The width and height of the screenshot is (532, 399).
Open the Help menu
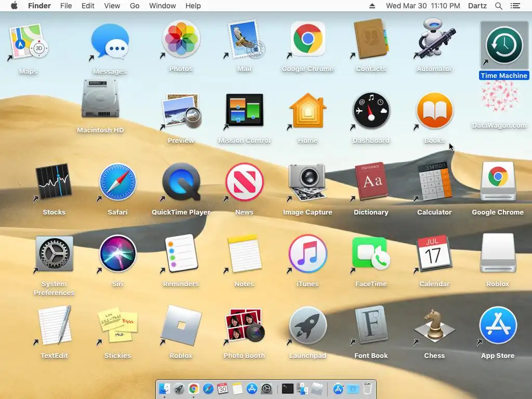(193, 6)
